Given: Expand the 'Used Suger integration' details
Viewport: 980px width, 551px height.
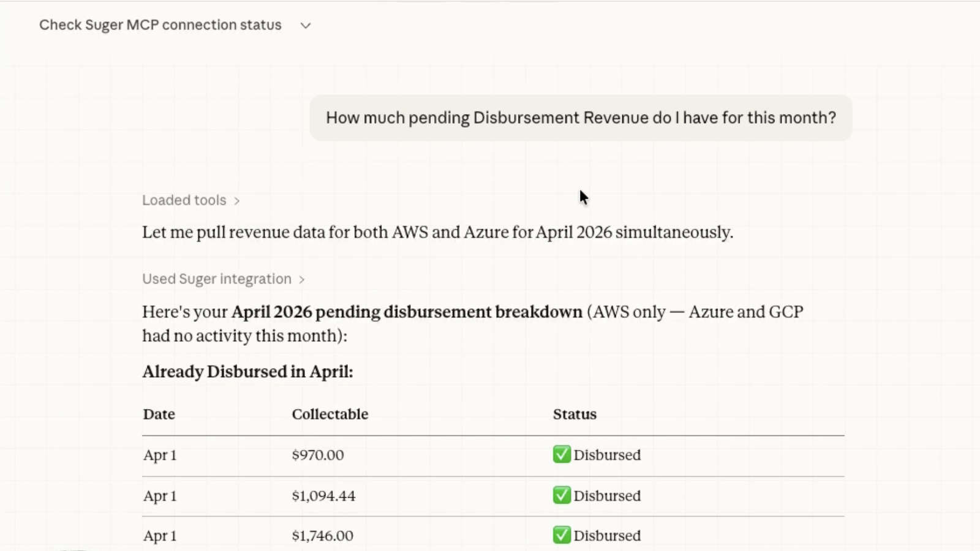Looking at the screenshot, I should [x=223, y=279].
